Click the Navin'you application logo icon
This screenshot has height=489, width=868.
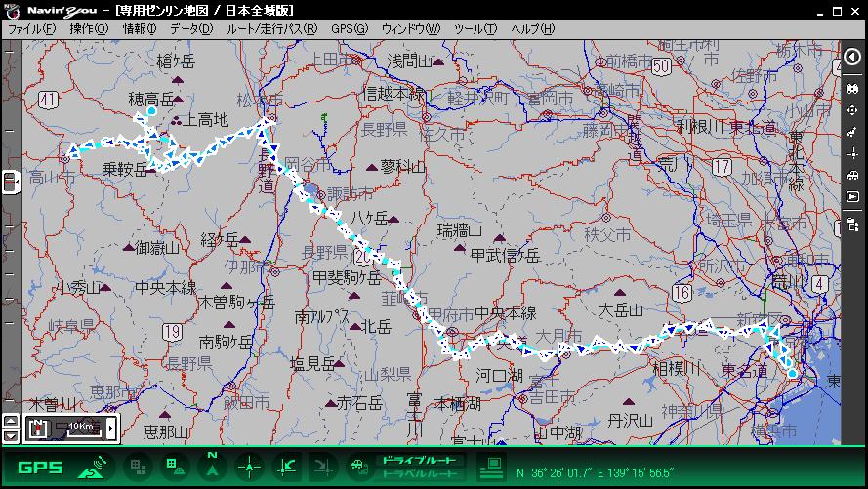[x=11, y=11]
